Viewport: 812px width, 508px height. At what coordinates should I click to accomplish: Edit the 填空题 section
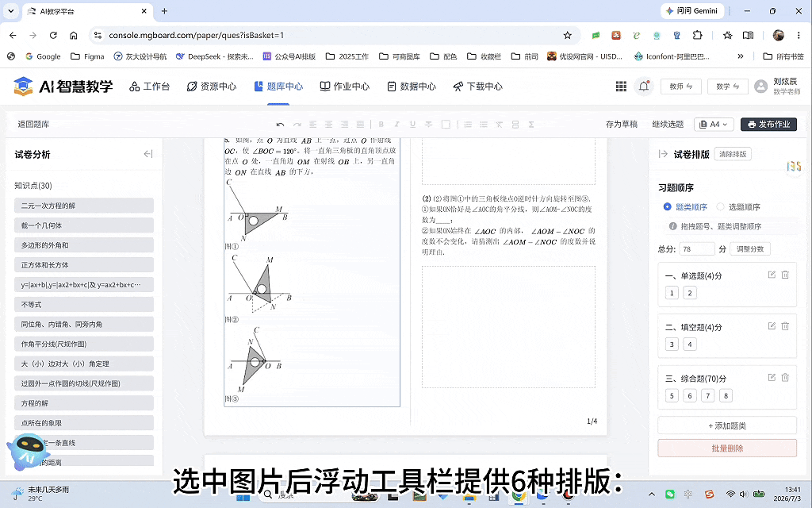pyautogui.click(x=772, y=326)
